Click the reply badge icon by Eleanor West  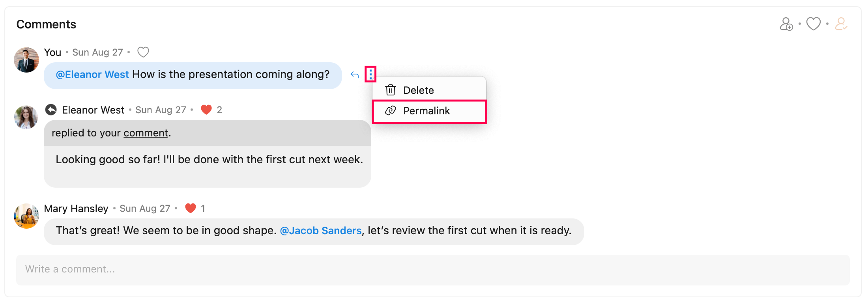tap(51, 110)
